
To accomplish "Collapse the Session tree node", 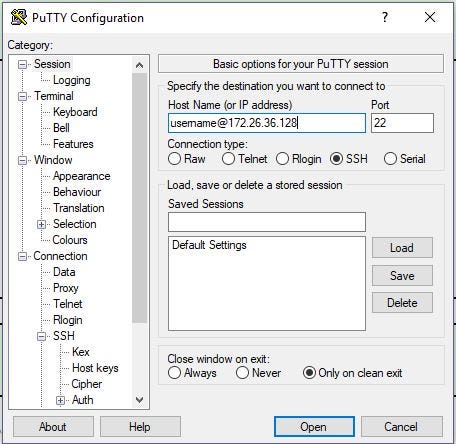I will (x=22, y=64).
